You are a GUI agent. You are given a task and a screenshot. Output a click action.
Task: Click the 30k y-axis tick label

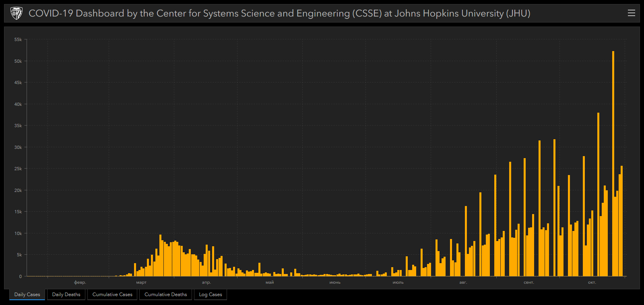[x=18, y=147]
